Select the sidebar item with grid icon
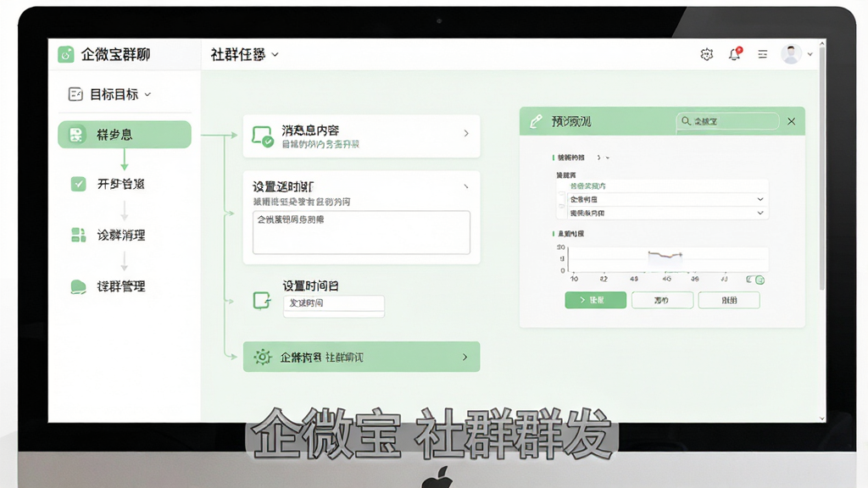Viewport: 868px width, 488px height. 108,236
